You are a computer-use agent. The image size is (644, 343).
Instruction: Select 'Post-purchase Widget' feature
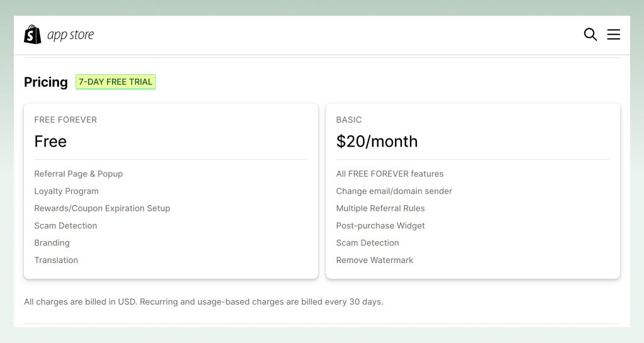pyautogui.click(x=380, y=225)
